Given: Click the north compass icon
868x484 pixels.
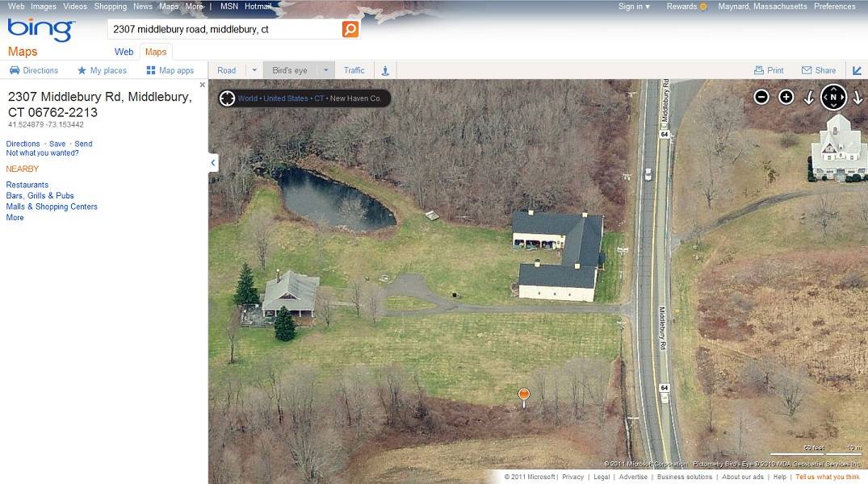Looking at the screenshot, I should (x=833, y=97).
